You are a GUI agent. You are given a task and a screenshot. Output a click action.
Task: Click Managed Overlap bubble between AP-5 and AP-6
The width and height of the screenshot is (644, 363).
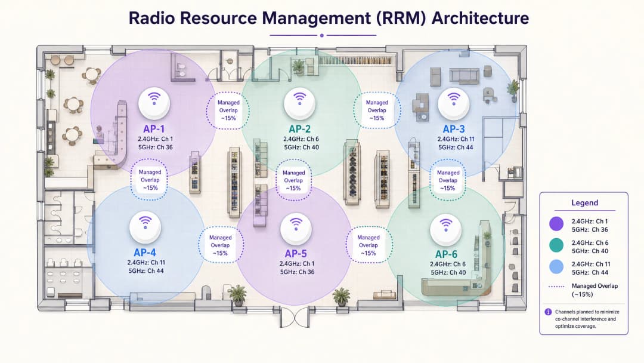click(x=369, y=245)
